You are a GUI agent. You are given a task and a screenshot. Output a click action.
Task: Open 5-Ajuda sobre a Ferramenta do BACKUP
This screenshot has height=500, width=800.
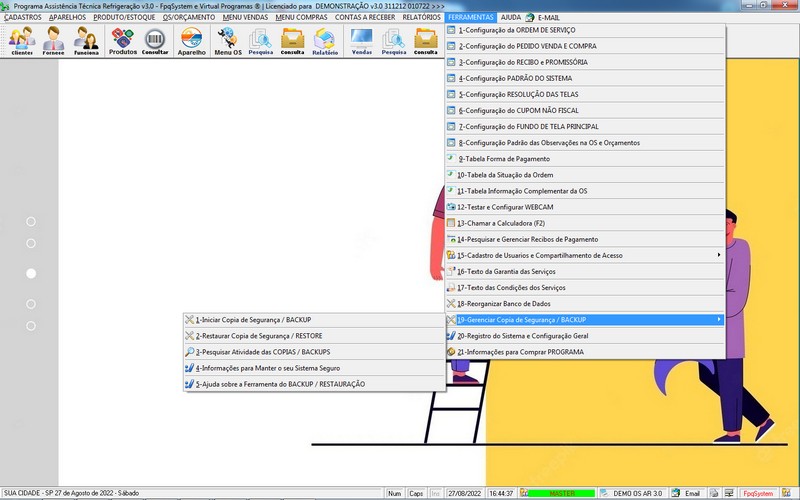coord(314,384)
